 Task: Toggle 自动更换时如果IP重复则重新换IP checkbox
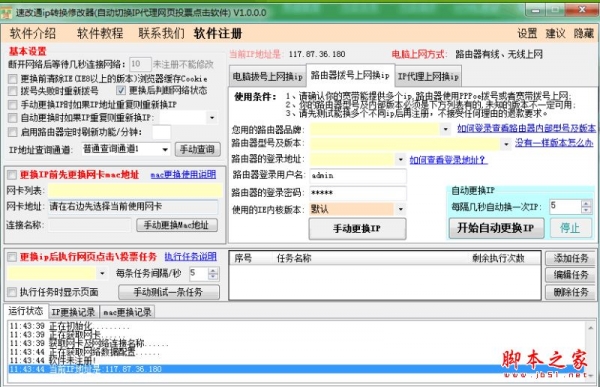[13, 118]
